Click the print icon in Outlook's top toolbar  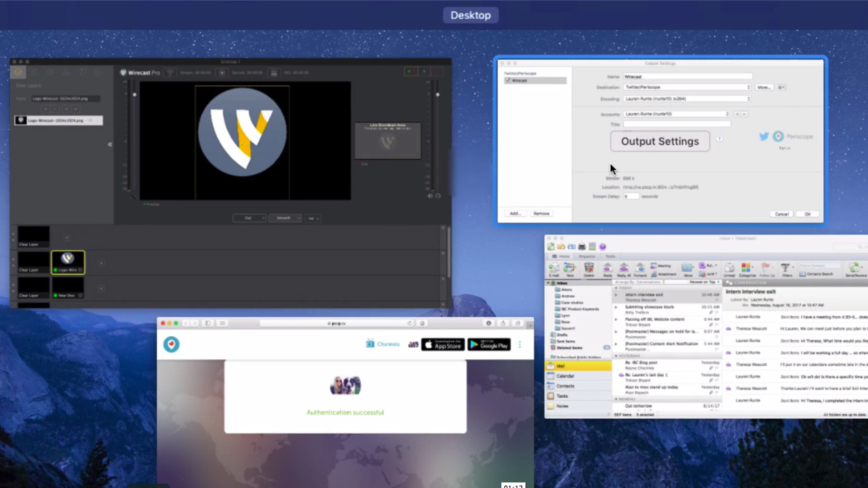(582, 246)
